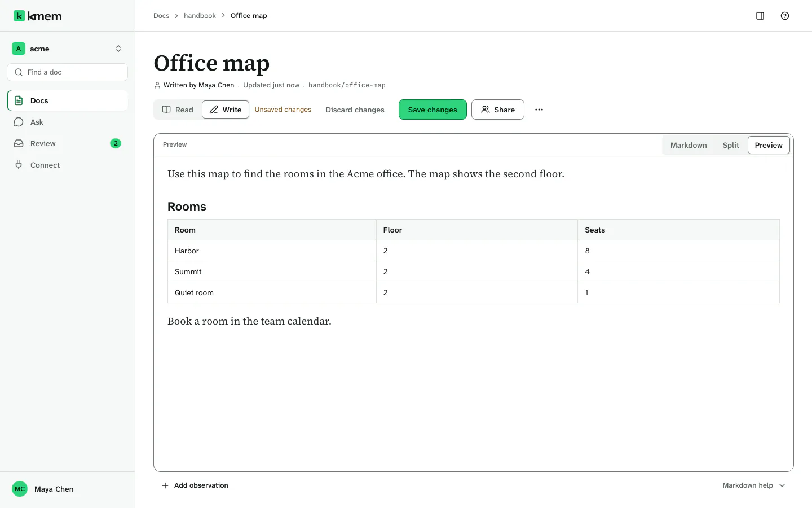Select the Split view tab
Viewport: 812px width, 508px height.
(731, 145)
